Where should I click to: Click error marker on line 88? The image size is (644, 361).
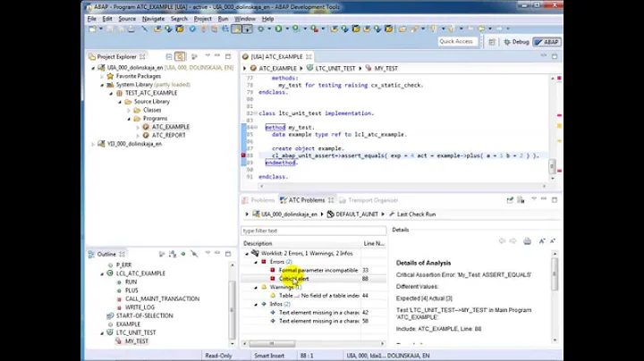coord(243,155)
